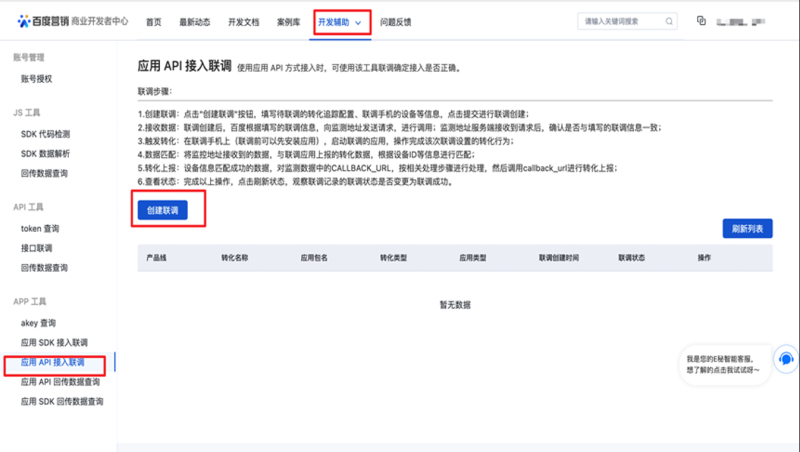Open 回传数据查询 under API 工具
This screenshot has height=452, width=800.
click(x=44, y=267)
